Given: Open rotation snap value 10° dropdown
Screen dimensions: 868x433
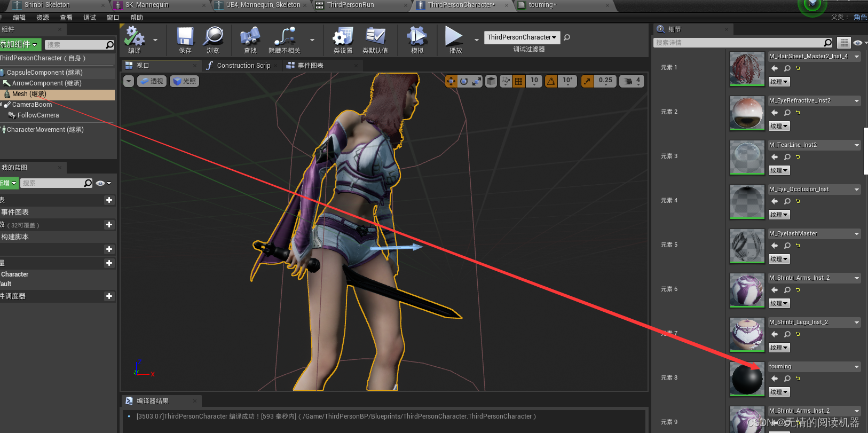Looking at the screenshot, I should [567, 81].
